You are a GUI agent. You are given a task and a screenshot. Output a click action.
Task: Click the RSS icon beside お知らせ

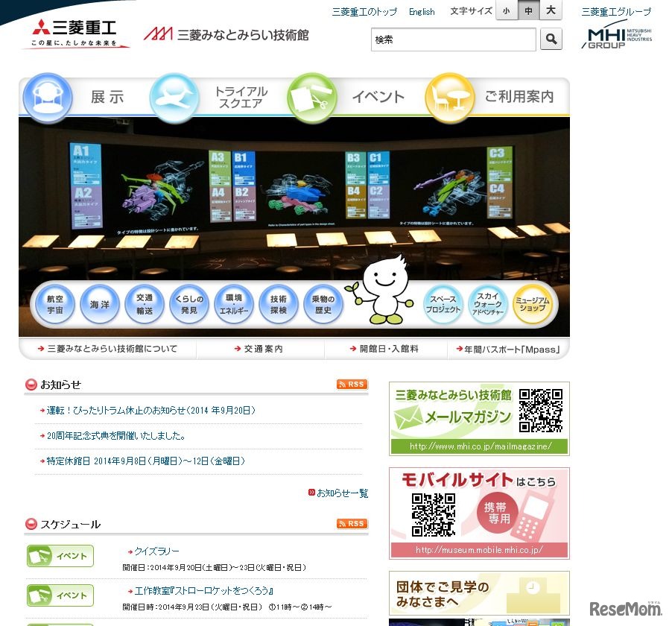(x=352, y=385)
